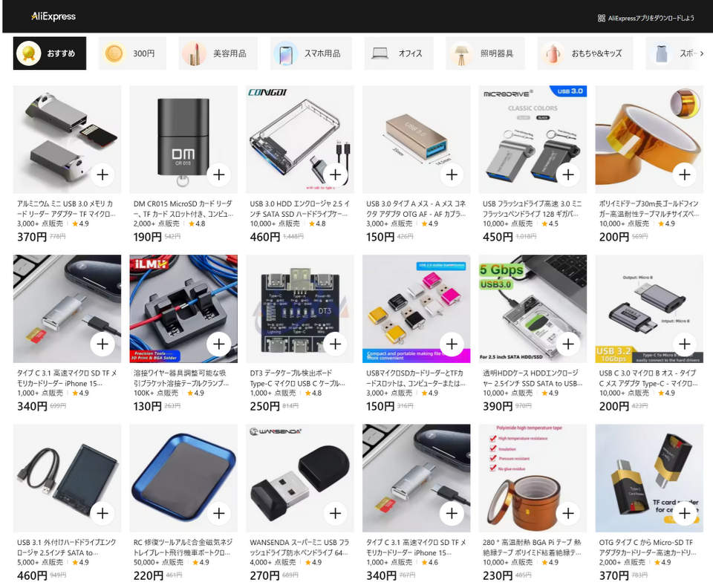713x588 pixels.
Task: Switch to the 300円 category tab
Action: (132, 53)
